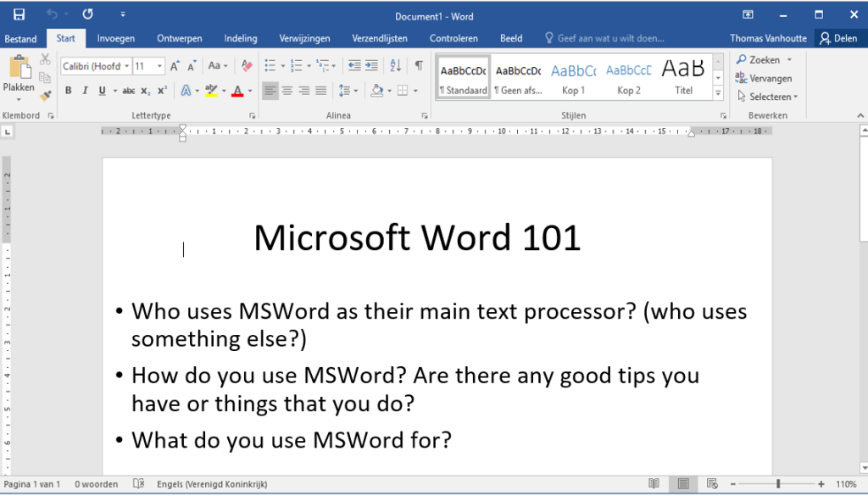This screenshot has width=868, height=496.
Task: Toggle superscript formatting
Action: click(x=162, y=90)
